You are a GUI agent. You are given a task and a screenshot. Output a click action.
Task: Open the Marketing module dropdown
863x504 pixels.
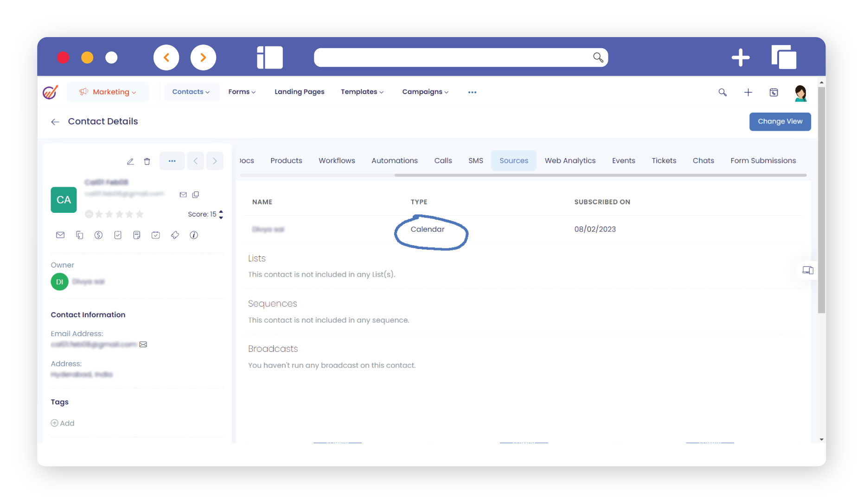108,92
